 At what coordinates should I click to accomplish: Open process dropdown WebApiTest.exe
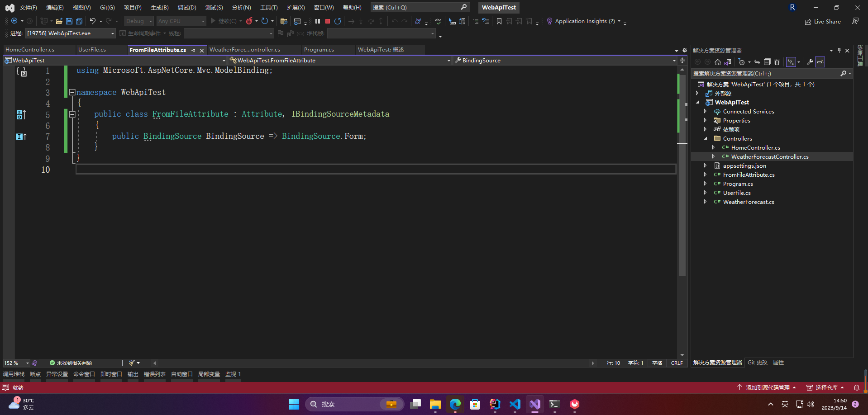click(x=71, y=33)
